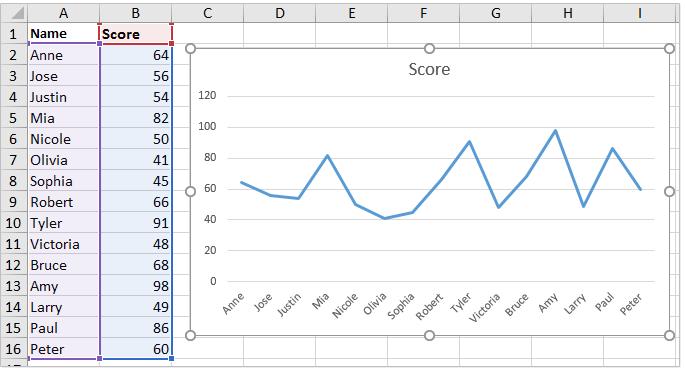Click the Peter category axis label
Viewport: 685px width, 377px height.
631,304
